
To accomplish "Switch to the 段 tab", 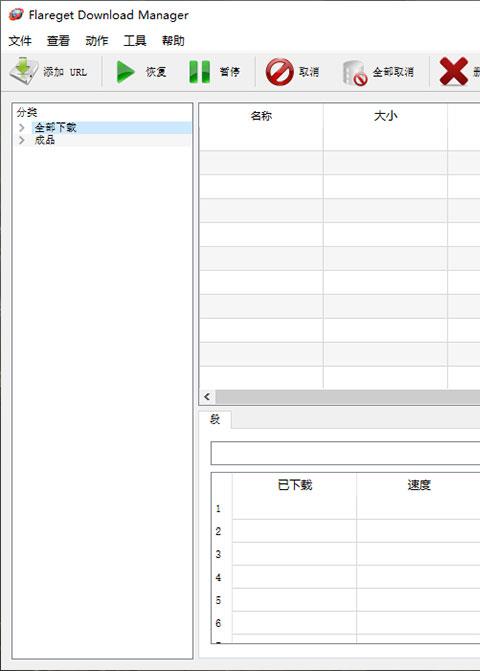I will tap(215, 419).
